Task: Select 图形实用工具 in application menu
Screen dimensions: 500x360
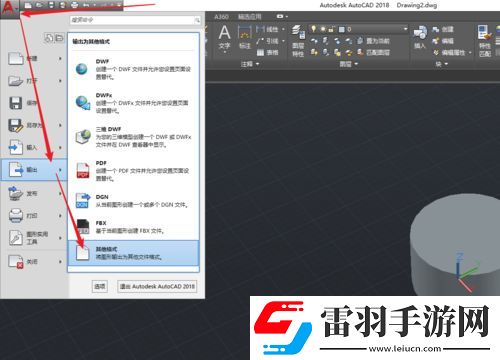Action: tap(33, 238)
